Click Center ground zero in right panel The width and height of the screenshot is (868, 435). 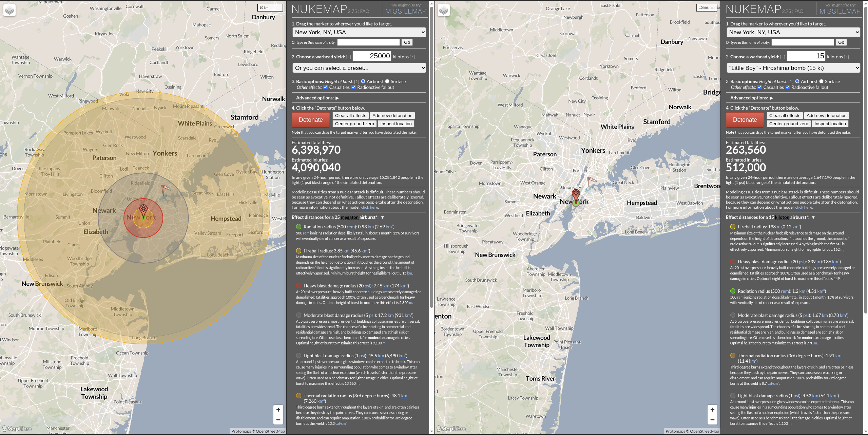[x=789, y=124]
